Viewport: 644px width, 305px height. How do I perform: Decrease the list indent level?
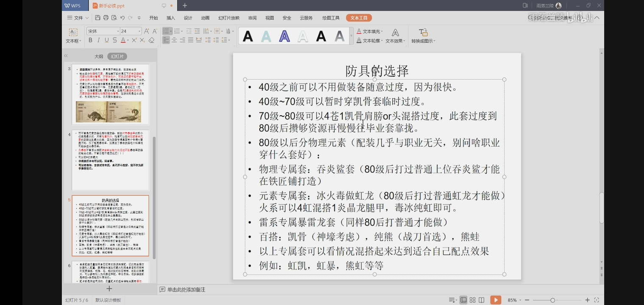(189, 31)
